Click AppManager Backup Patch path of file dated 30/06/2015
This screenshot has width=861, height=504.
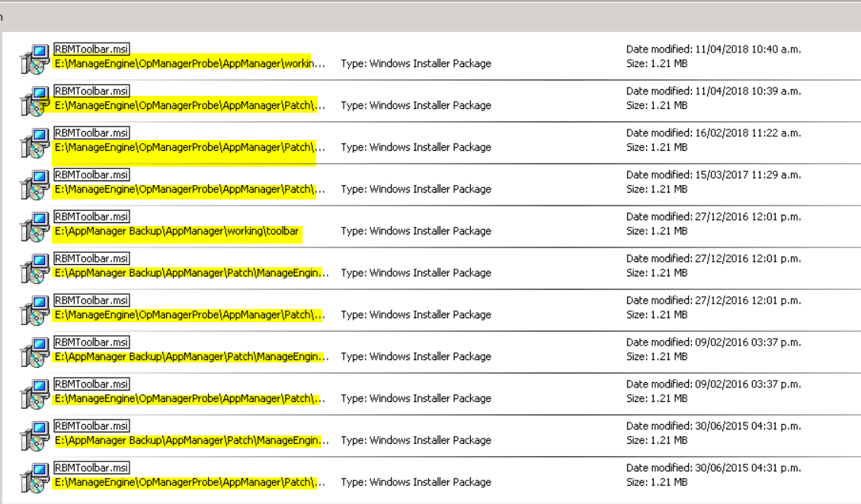click(192, 440)
